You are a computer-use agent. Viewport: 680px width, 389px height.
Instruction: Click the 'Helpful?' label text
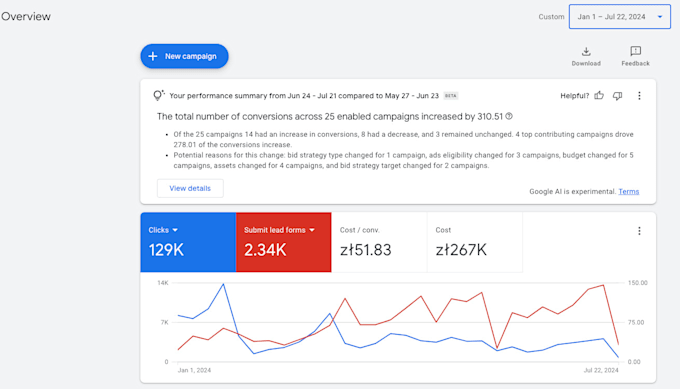coord(575,96)
